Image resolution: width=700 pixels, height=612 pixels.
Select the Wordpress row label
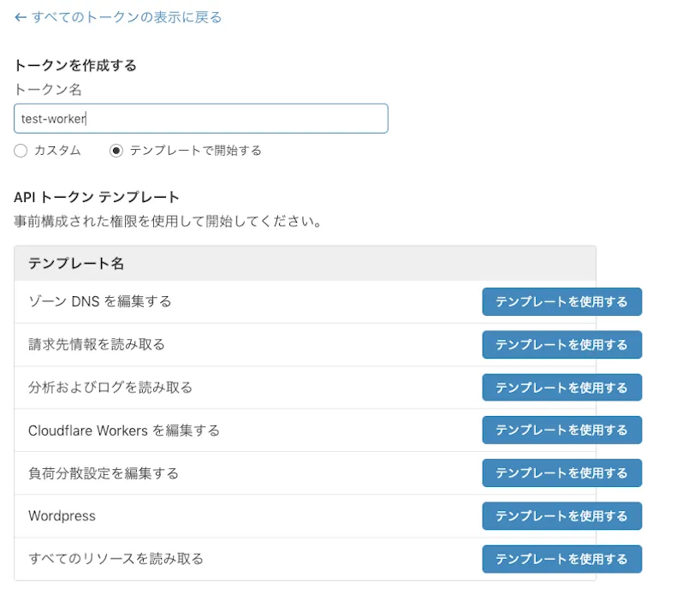point(61,515)
